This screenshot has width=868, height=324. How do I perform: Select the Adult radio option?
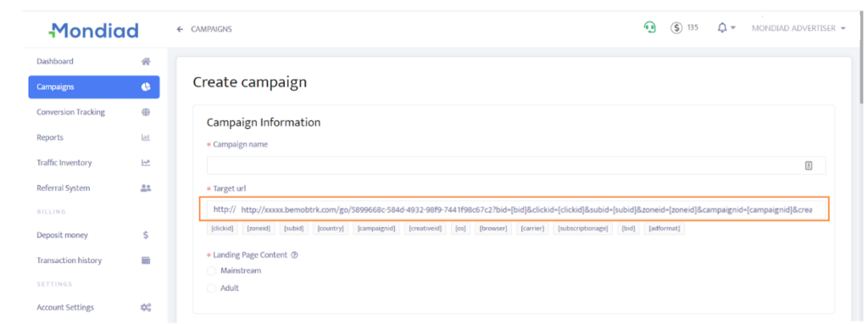coord(211,288)
